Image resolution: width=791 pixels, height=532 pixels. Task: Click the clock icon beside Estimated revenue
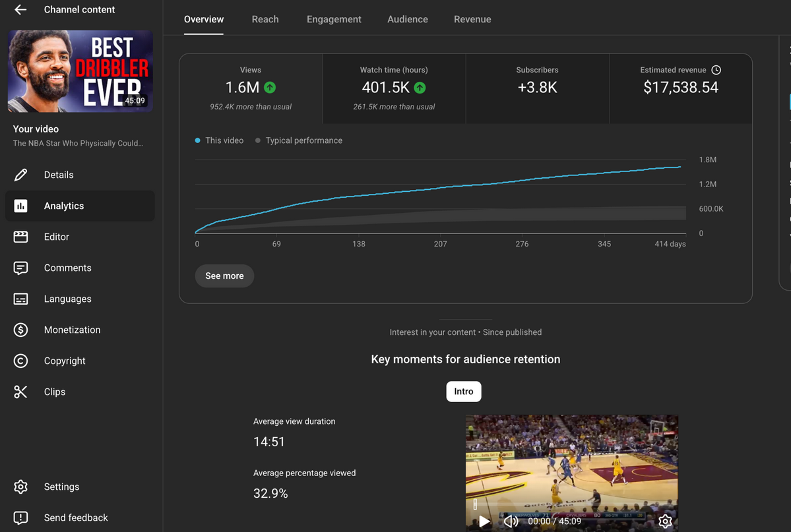716,70
